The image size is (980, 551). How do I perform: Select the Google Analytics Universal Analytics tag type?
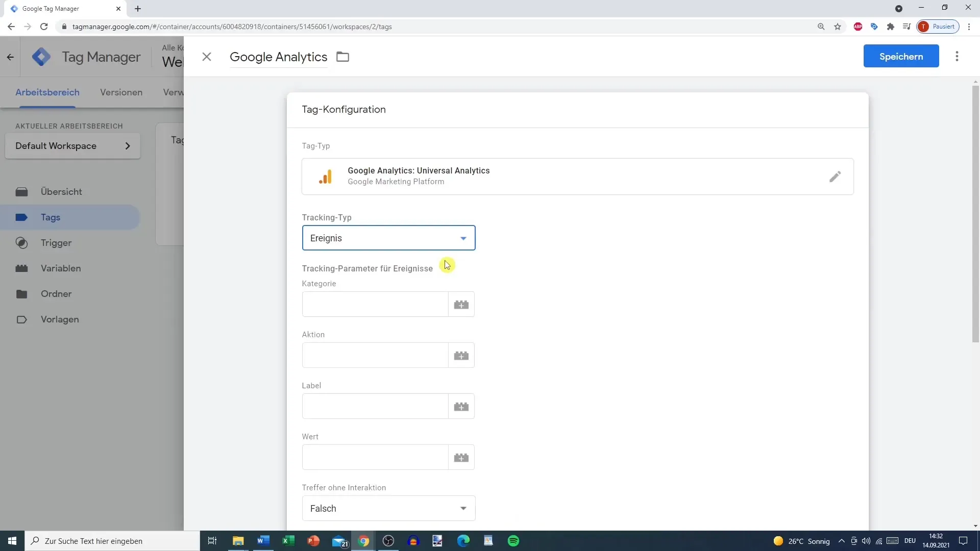tap(577, 177)
